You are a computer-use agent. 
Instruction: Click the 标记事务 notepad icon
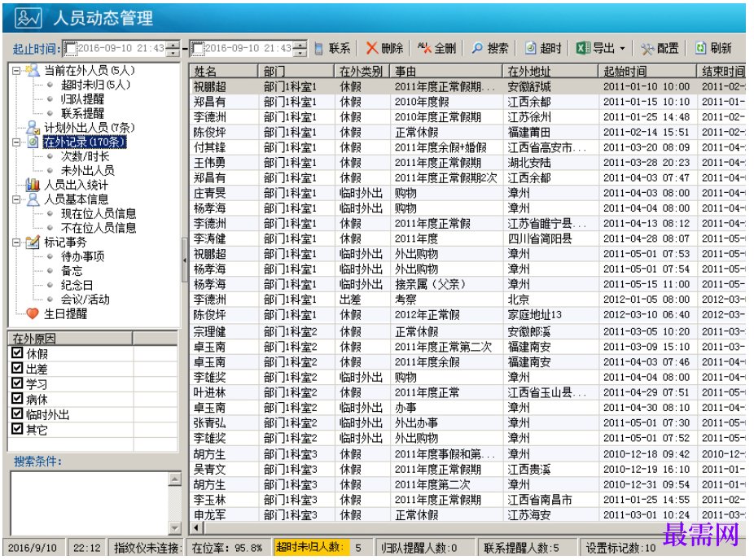point(33,242)
